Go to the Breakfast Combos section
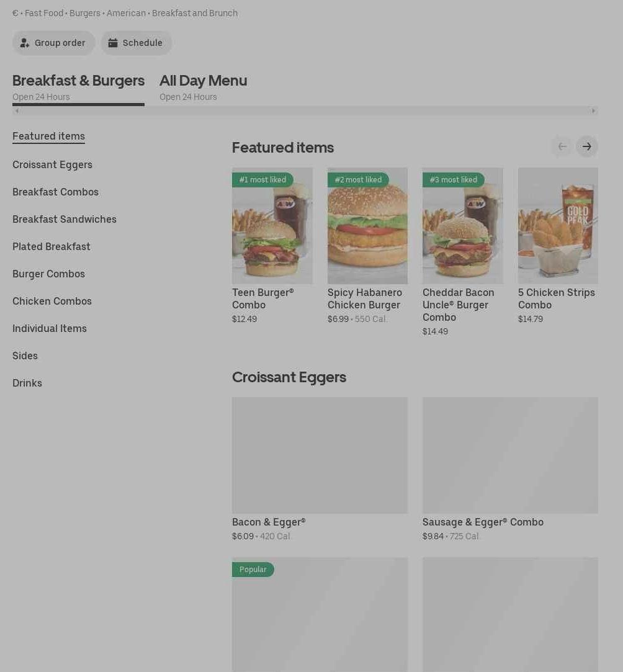 coord(55,192)
